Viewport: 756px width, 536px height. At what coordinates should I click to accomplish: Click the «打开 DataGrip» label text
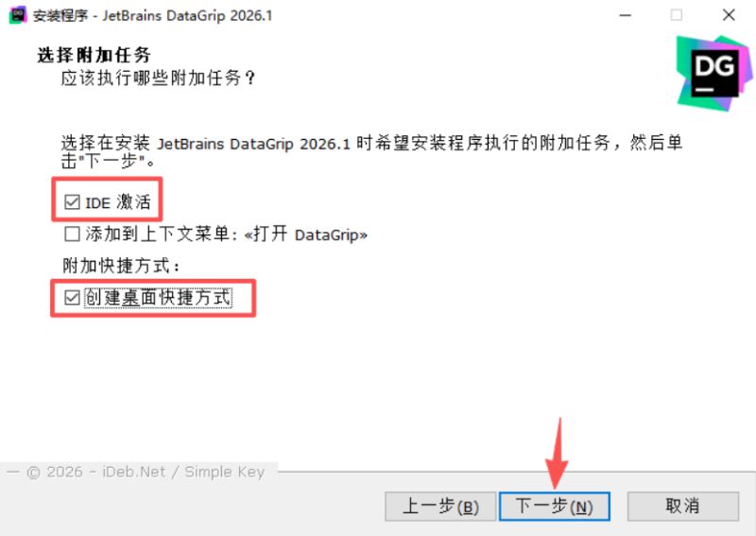coord(305,234)
